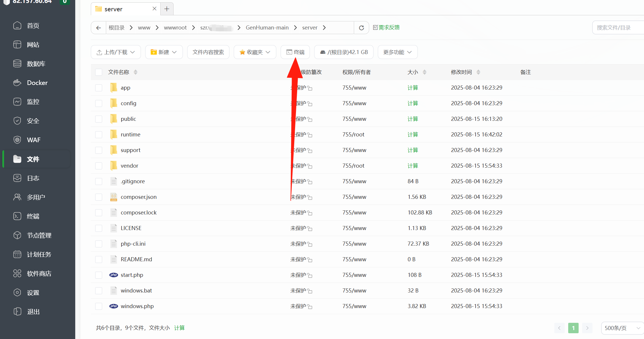This screenshot has width=644, height=339.
Task: Open the 500条/页 page size selector
Action: point(622,328)
